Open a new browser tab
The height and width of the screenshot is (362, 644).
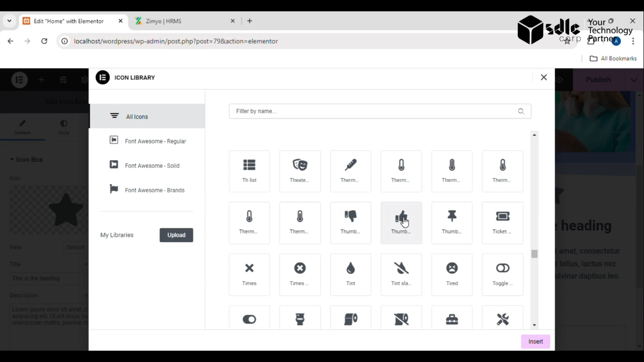pos(250,21)
